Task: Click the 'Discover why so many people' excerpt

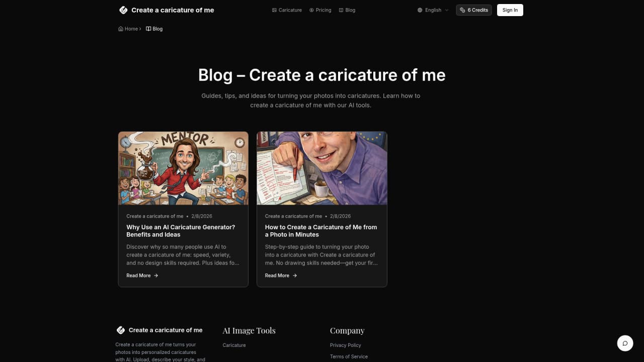Action: [183, 255]
